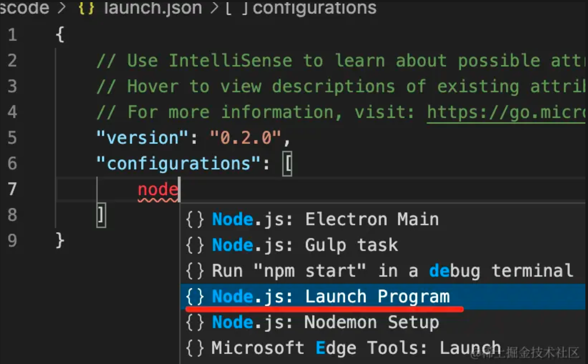Click the yellow {} launch.json breadcrumb icon

click(85, 8)
